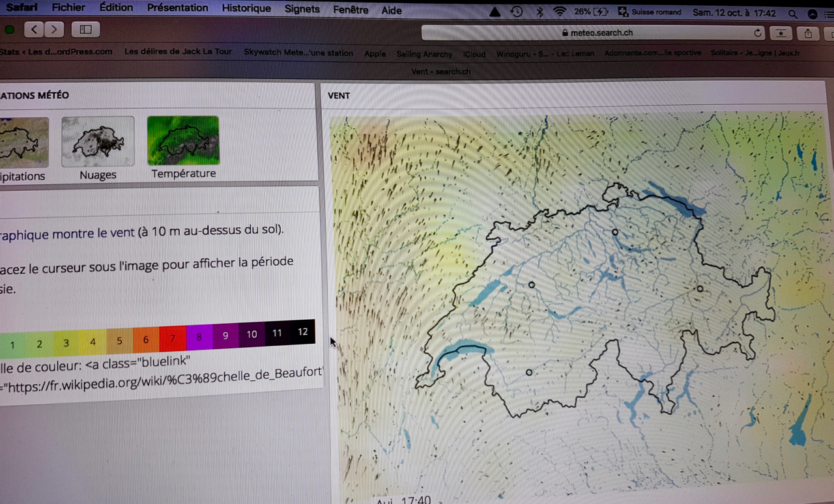Screen dimensions: 834x504
Task: Show the Safari sidebar panel
Action: (x=85, y=29)
